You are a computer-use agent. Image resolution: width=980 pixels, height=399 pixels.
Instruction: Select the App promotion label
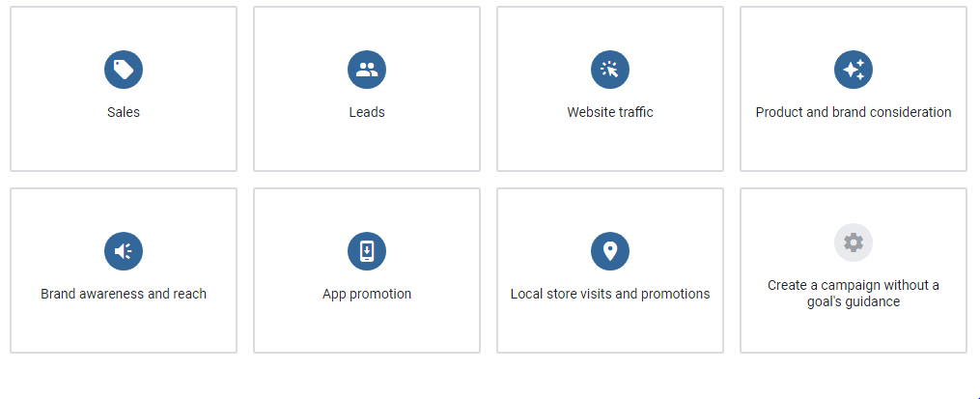pos(367,294)
